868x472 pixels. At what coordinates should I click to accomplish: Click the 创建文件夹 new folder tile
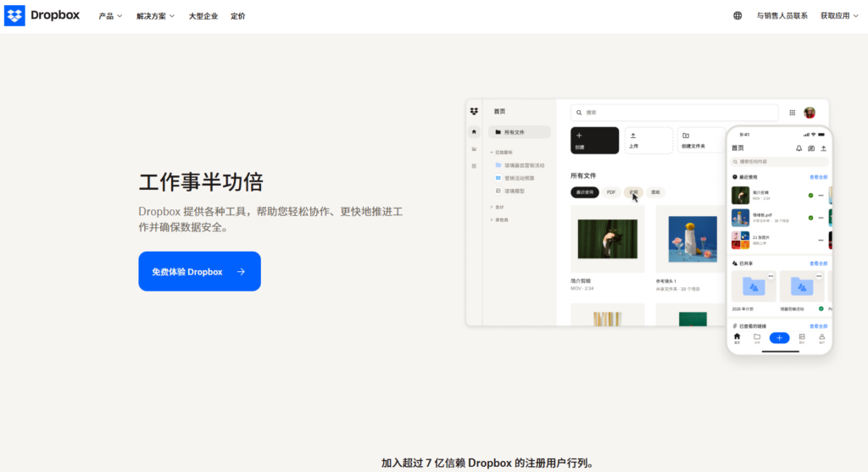701,141
